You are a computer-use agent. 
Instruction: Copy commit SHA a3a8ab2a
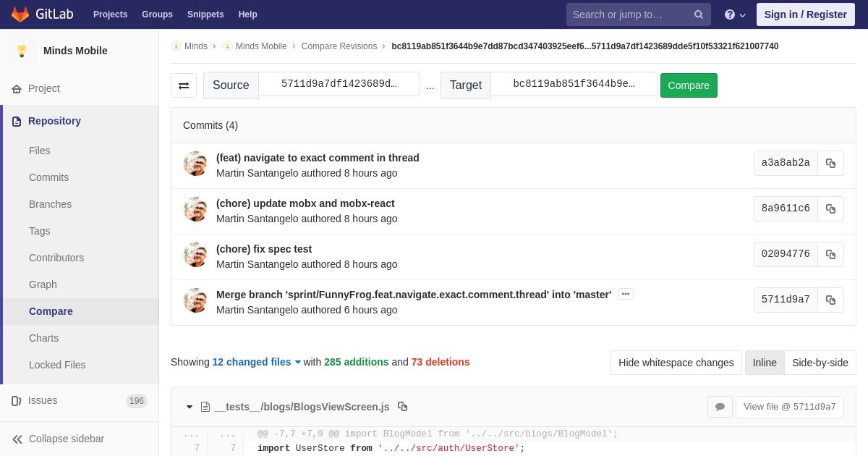[830, 163]
